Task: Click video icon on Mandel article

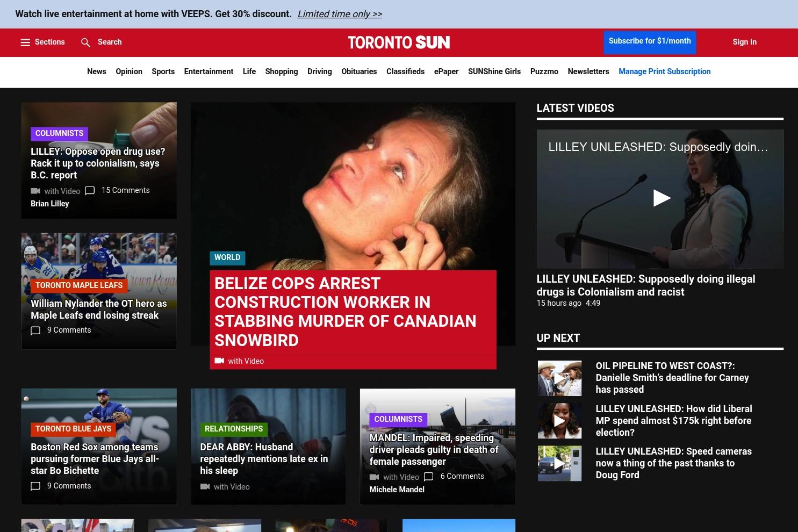Action: point(374,477)
